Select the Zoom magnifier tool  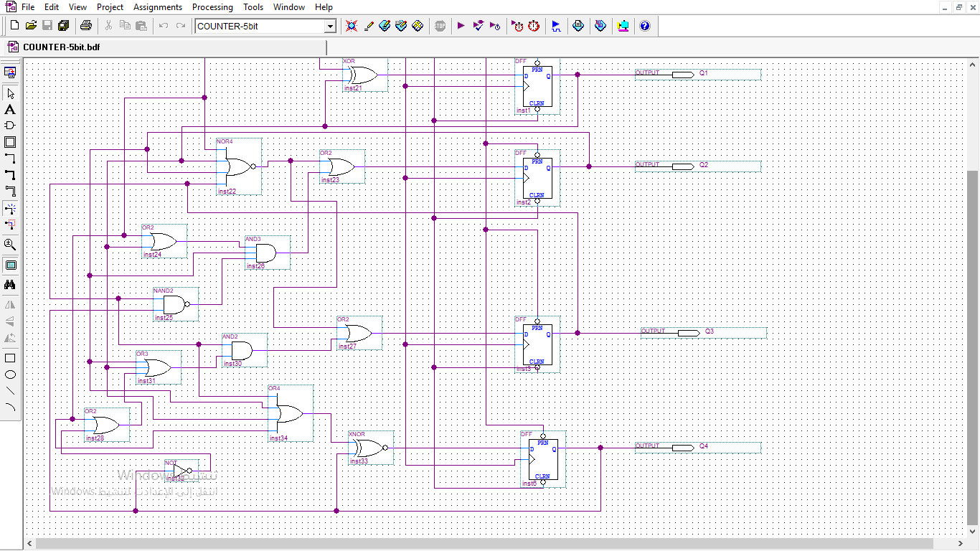pyautogui.click(x=10, y=245)
